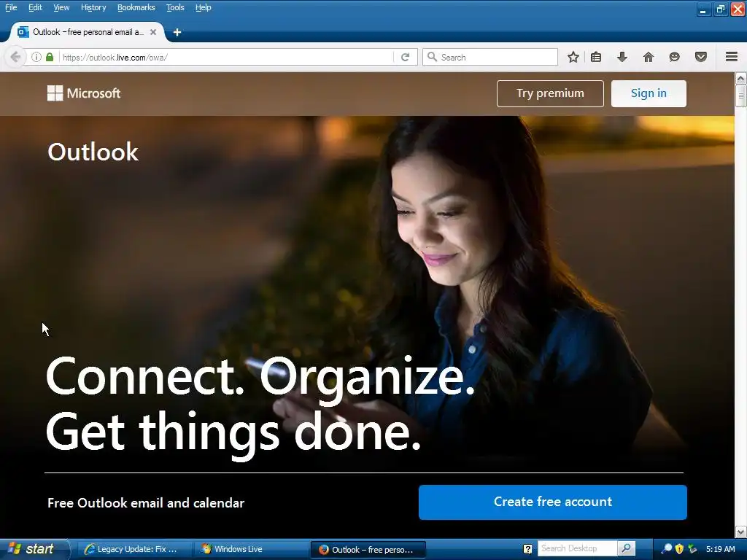
Task: Click the 5:19 AM clock
Action: pyautogui.click(x=720, y=549)
